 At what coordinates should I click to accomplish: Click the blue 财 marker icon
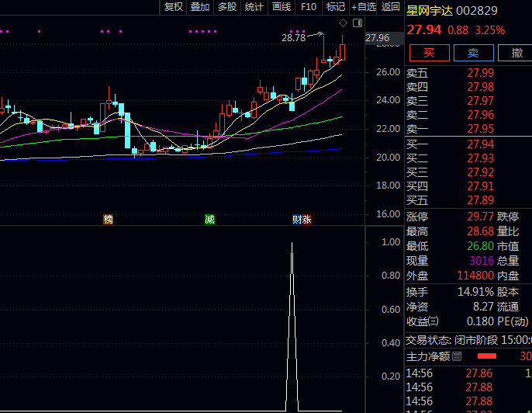click(x=297, y=220)
